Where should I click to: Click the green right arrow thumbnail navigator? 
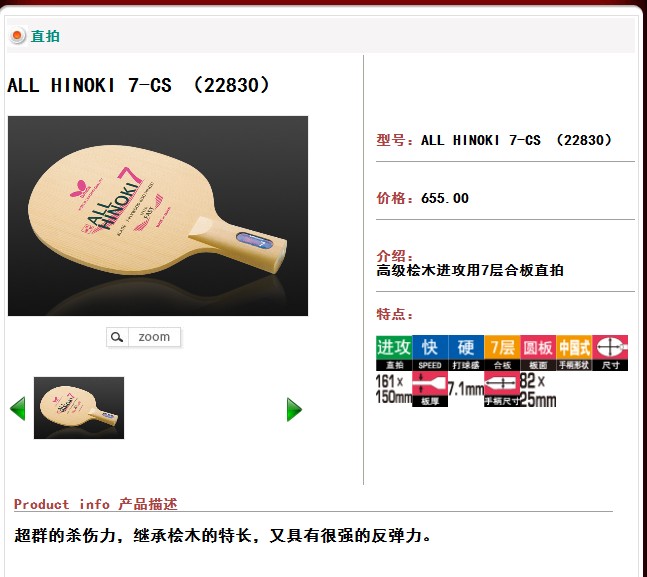pos(294,409)
